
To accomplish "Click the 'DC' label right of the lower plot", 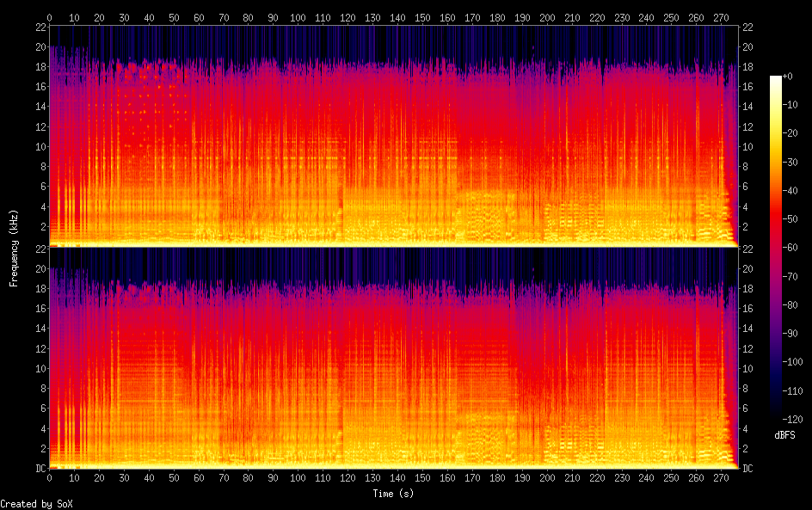I will (747, 469).
